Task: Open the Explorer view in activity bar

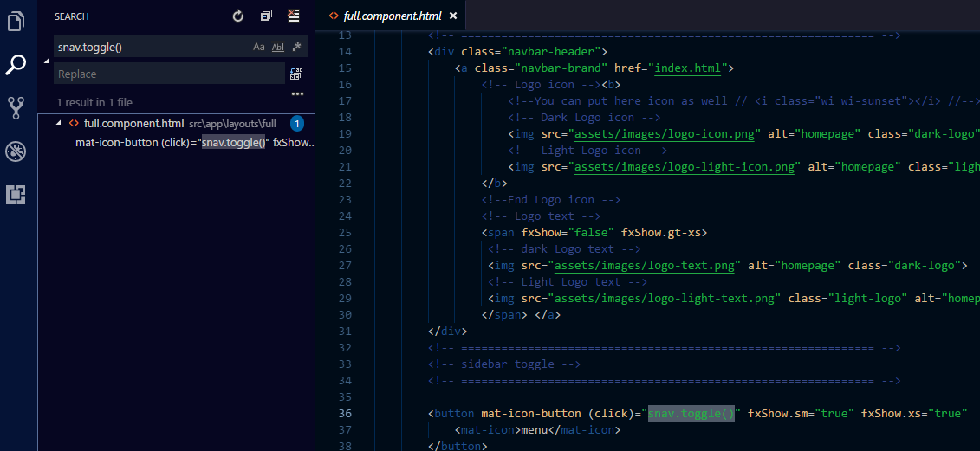Action: (x=16, y=21)
